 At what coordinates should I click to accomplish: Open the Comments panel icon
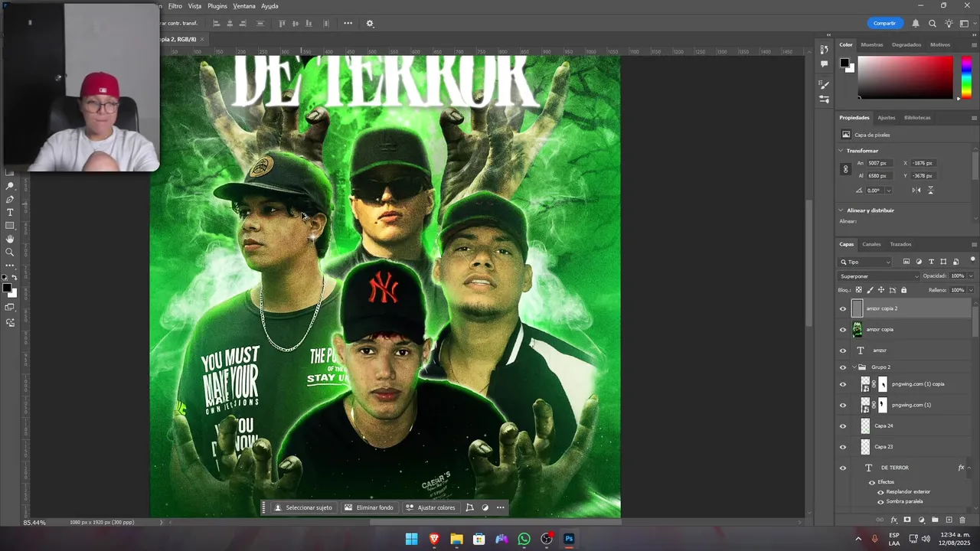[x=824, y=64]
